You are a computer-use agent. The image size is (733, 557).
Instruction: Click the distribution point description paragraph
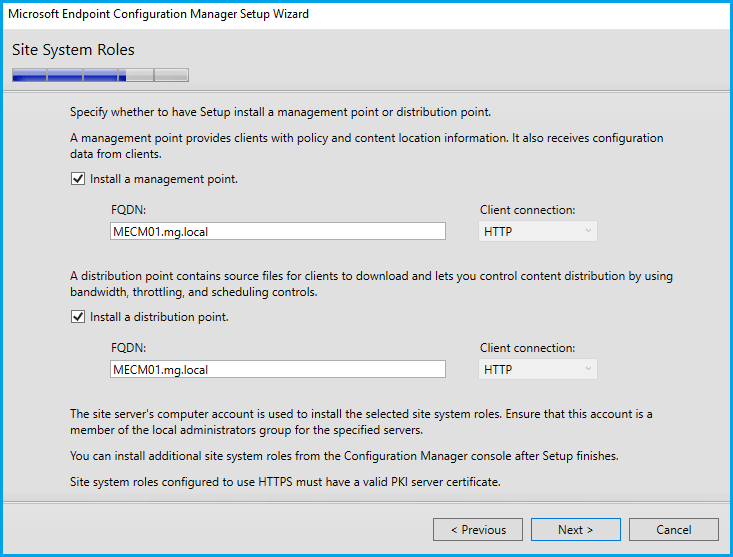pos(370,284)
